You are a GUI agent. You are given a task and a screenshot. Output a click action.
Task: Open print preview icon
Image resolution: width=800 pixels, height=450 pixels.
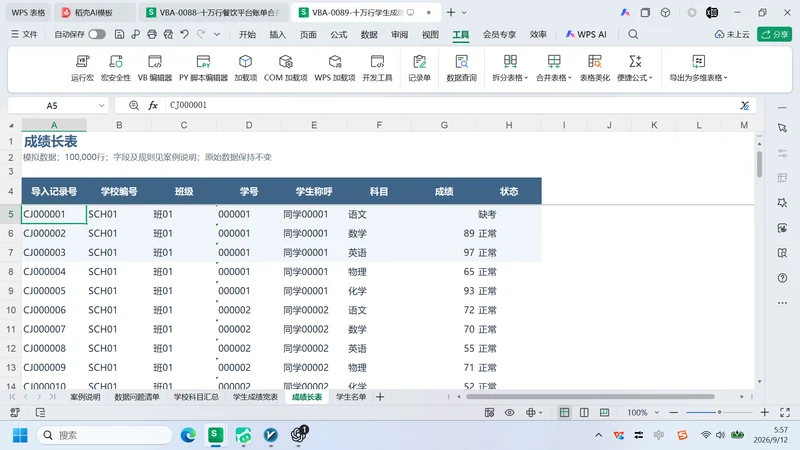[x=168, y=34]
